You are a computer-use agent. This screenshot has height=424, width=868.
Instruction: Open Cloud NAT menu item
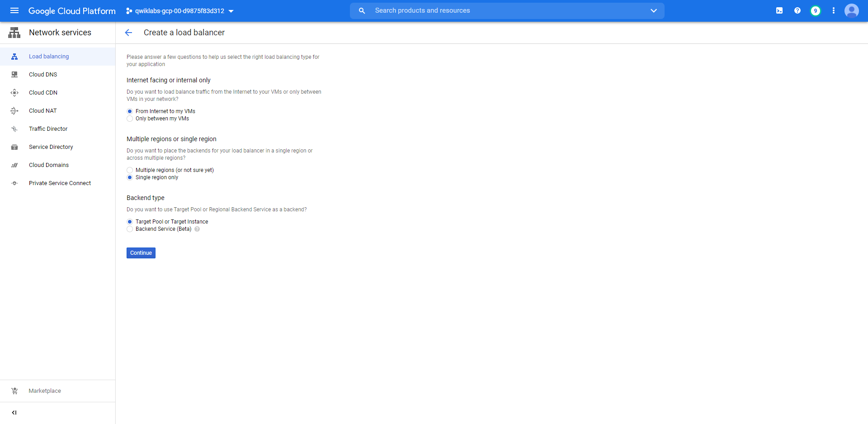pos(58,111)
